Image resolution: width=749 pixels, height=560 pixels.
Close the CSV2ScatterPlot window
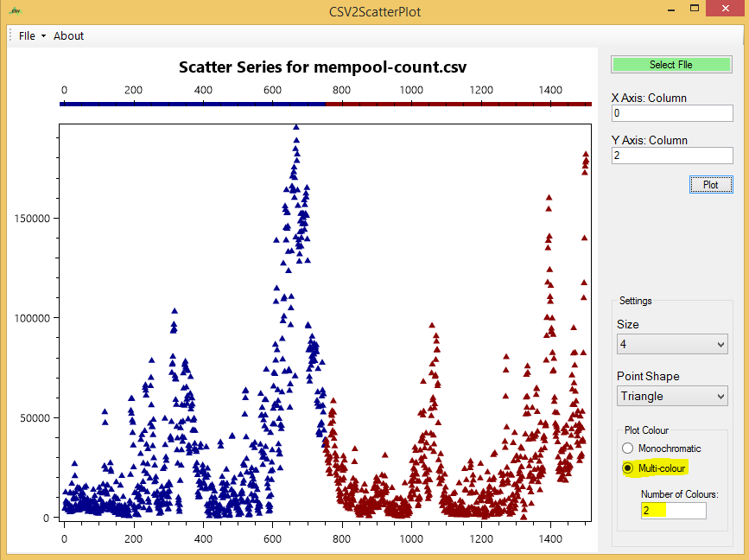click(726, 9)
